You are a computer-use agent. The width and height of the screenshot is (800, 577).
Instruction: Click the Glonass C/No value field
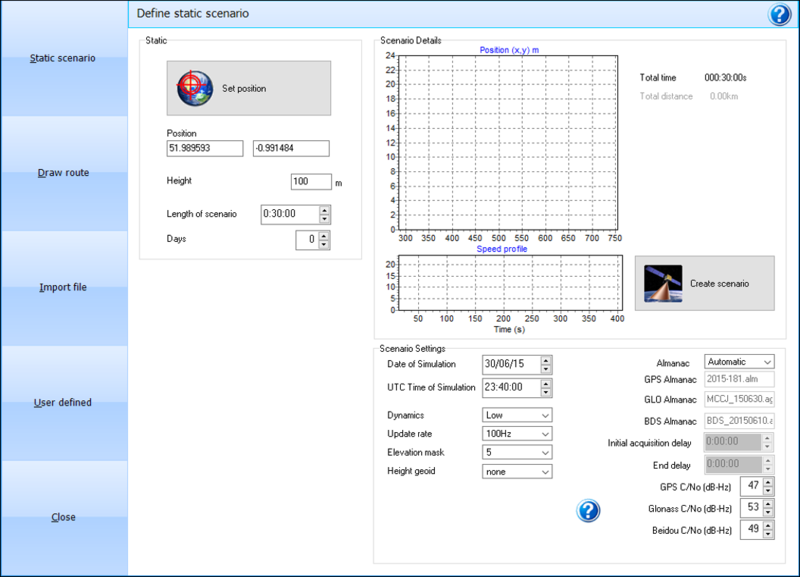tap(752, 508)
